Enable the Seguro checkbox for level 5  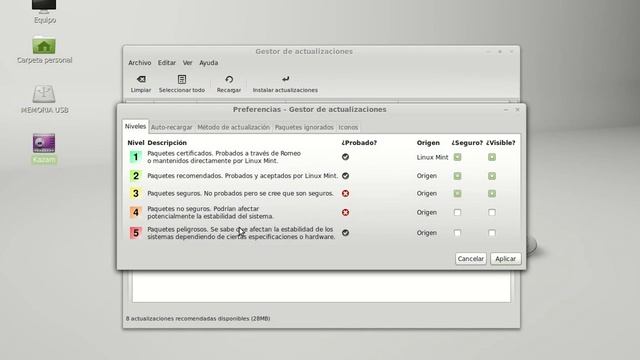point(458,233)
